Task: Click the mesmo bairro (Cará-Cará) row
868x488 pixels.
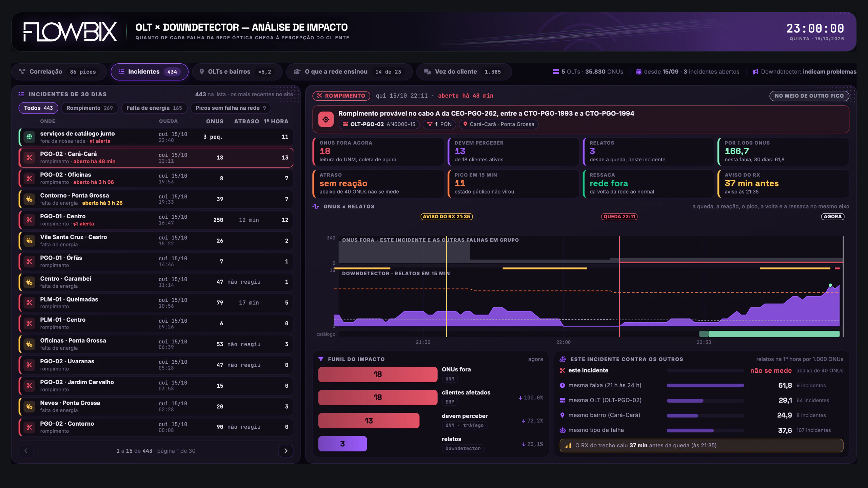Action: pyautogui.click(x=701, y=415)
